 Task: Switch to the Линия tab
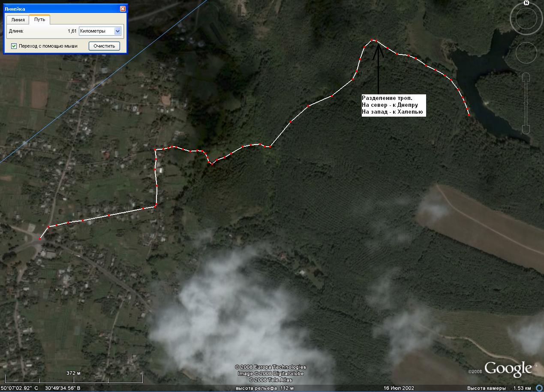pyautogui.click(x=18, y=20)
